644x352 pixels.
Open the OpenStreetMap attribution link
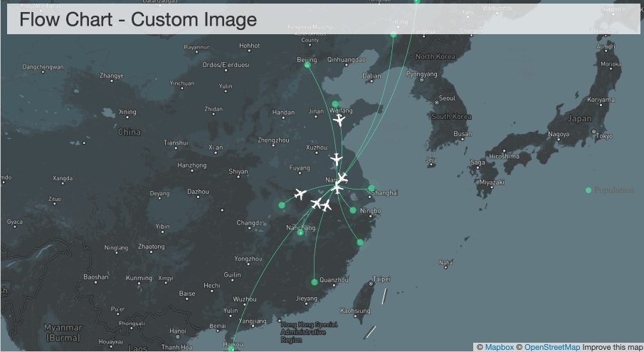click(x=552, y=347)
